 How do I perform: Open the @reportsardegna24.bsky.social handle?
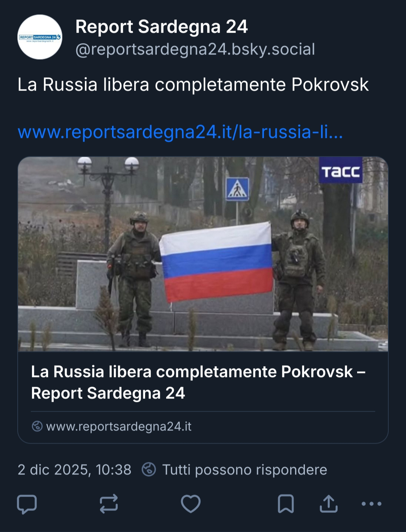[x=195, y=49]
